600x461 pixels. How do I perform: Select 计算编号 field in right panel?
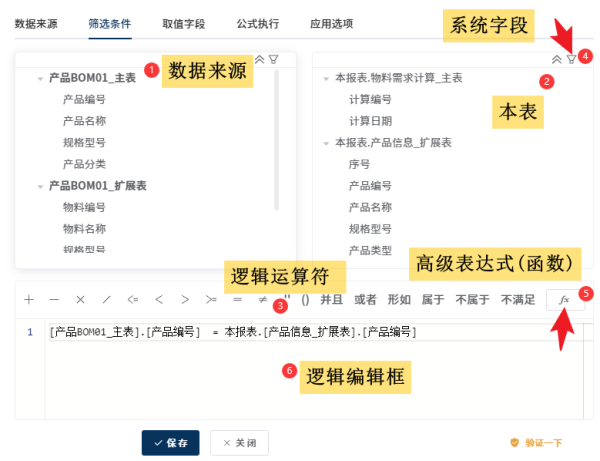point(370,99)
